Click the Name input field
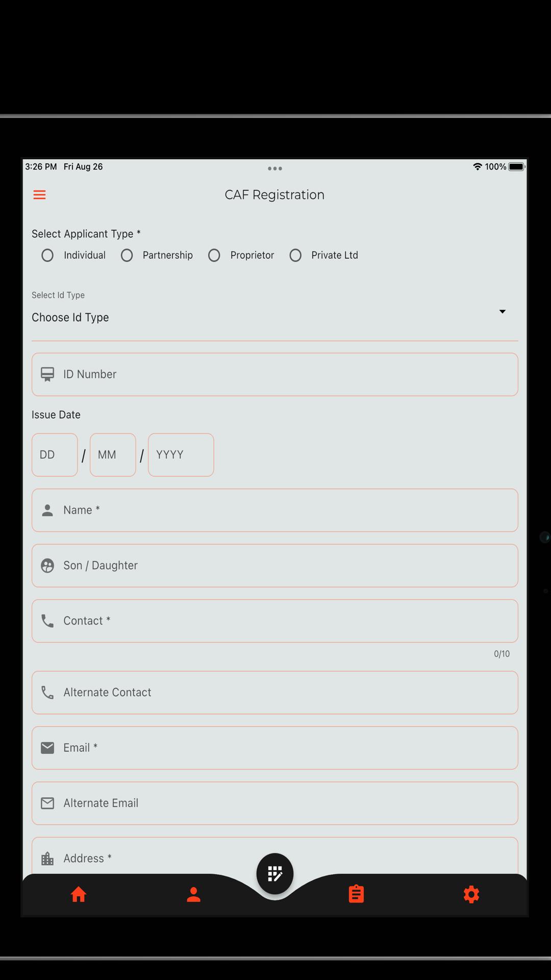The height and width of the screenshot is (980, 551). pyautogui.click(x=274, y=510)
